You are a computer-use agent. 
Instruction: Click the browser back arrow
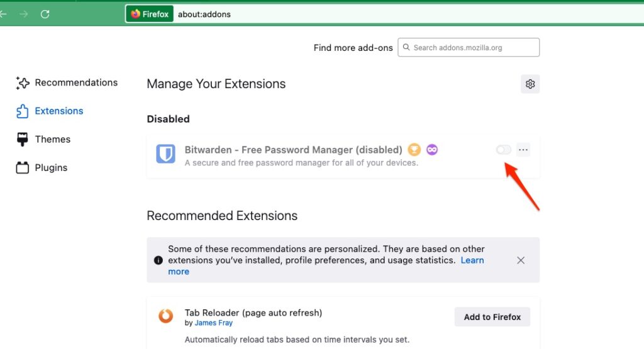[x=4, y=14]
